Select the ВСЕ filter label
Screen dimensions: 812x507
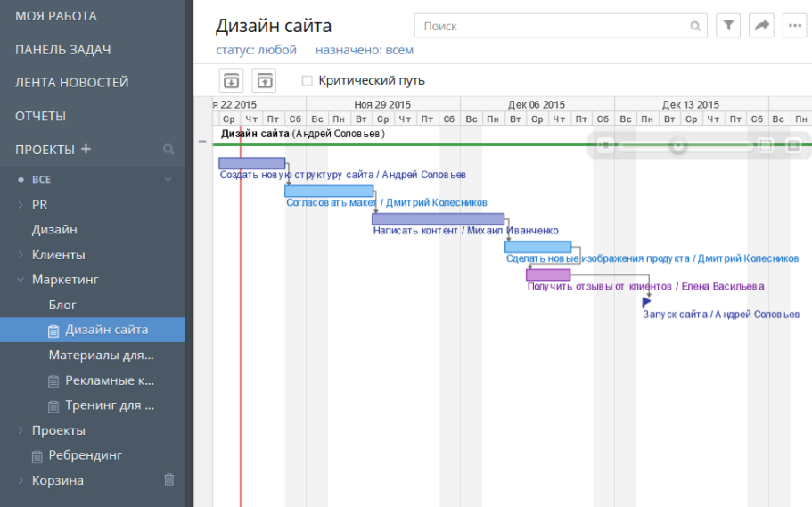[x=41, y=180]
